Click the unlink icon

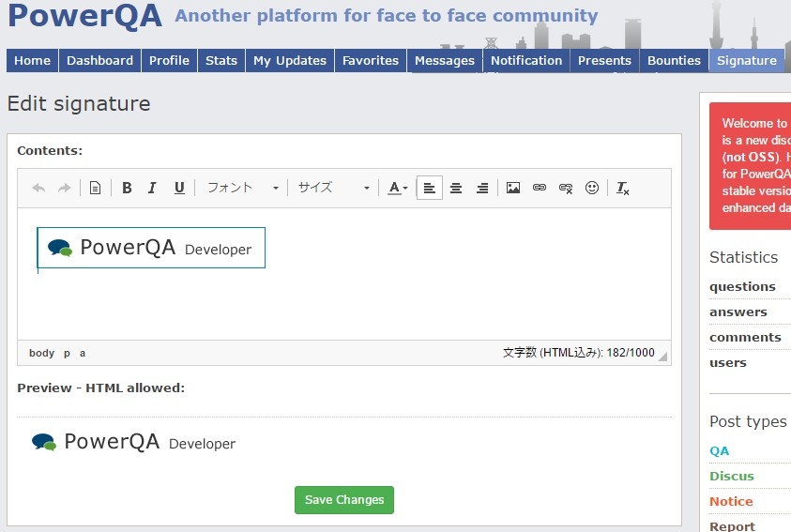566,188
